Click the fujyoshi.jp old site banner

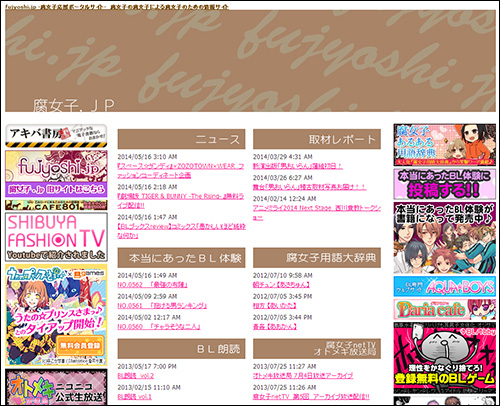[56, 174]
